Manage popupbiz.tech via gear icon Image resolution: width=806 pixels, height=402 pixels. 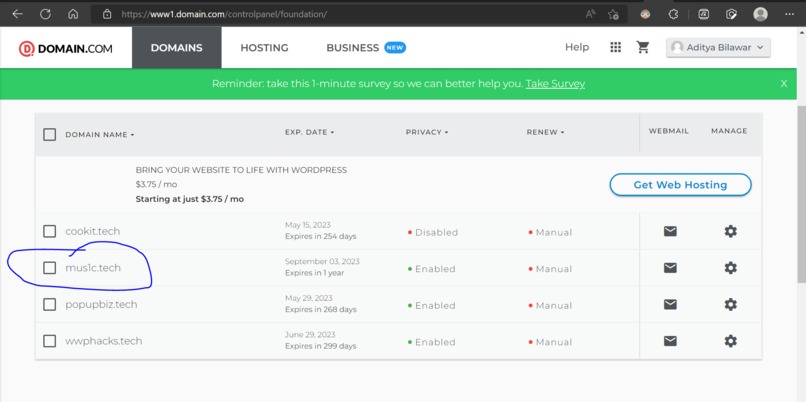[x=730, y=304]
